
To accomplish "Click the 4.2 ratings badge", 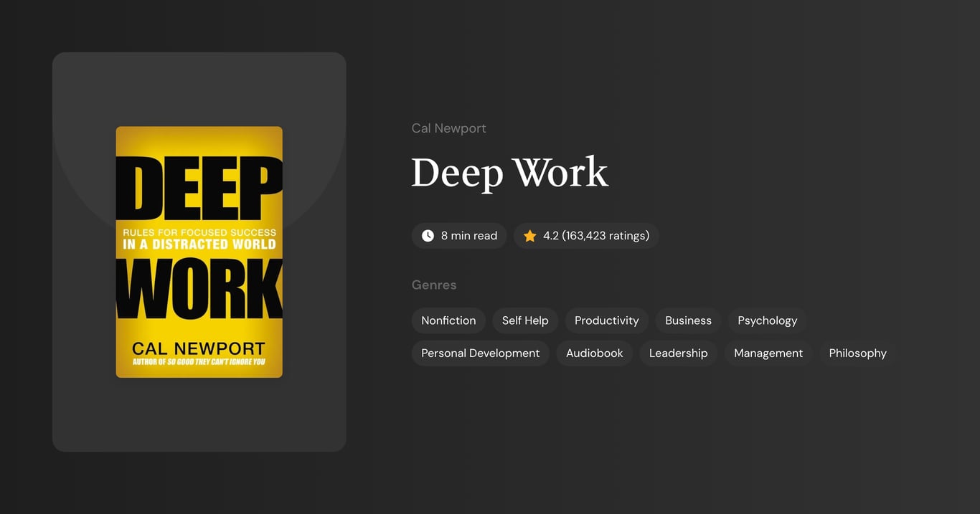I will [586, 235].
